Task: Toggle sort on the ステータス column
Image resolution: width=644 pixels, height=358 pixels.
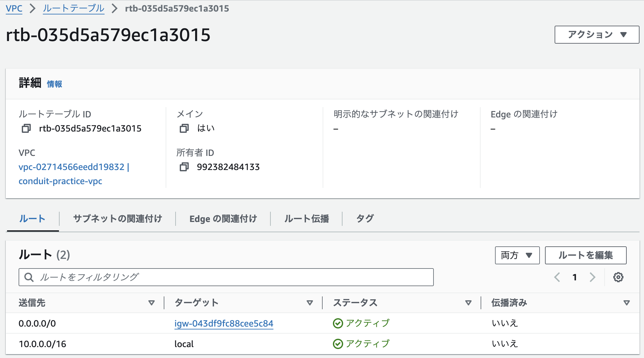Action: pos(468,303)
